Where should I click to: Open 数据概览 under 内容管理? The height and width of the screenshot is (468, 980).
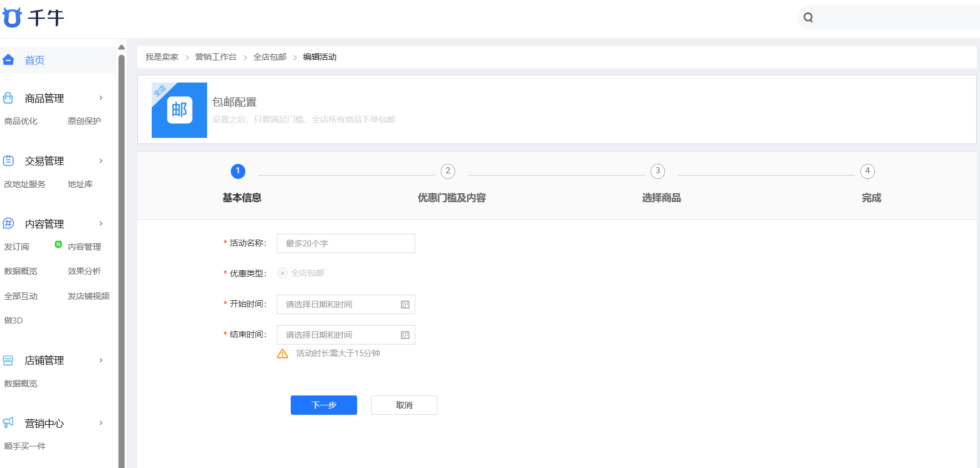[21, 271]
